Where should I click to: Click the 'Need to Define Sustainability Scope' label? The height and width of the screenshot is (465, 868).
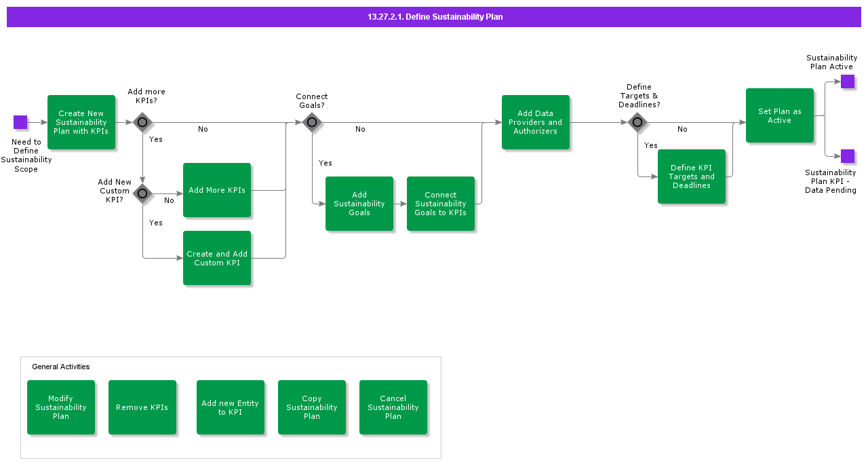click(x=26, y=155)
